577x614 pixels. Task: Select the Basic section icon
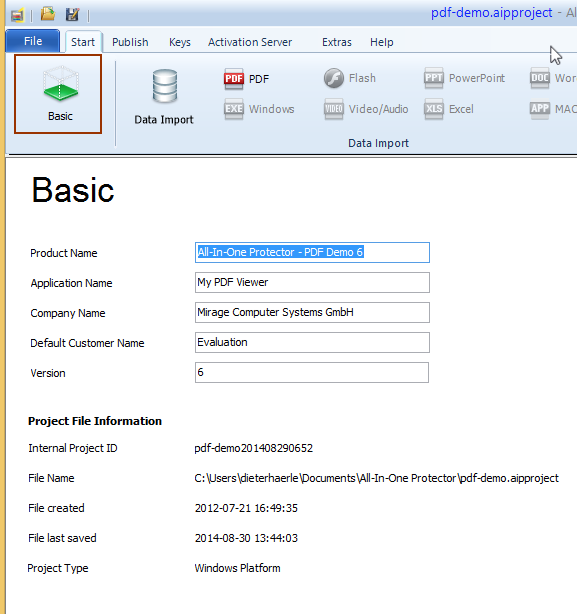coord(60,84)
